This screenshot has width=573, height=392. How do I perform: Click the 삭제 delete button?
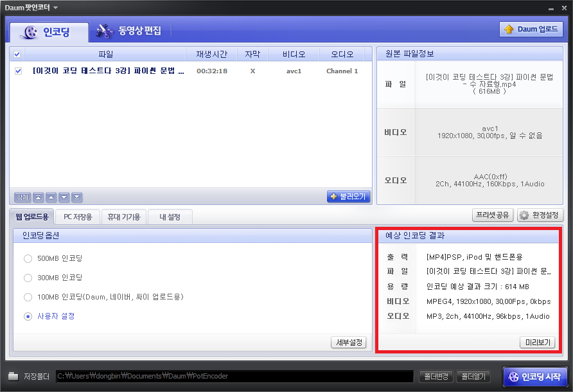point(22,197)
